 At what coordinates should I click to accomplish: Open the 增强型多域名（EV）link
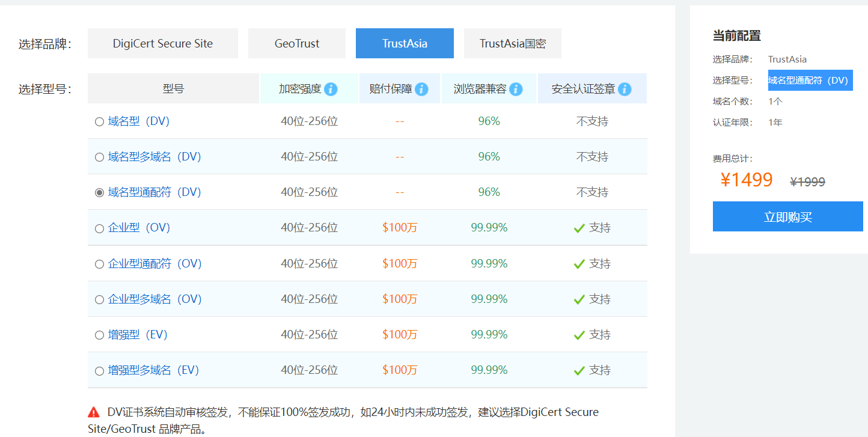(x=153, y=370)
